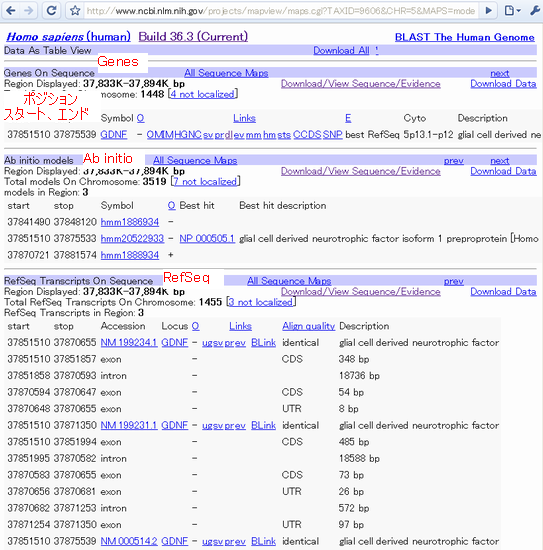Click the go arrow next to address bar
The width and height of the screenshot is (543, 550).
488,11
